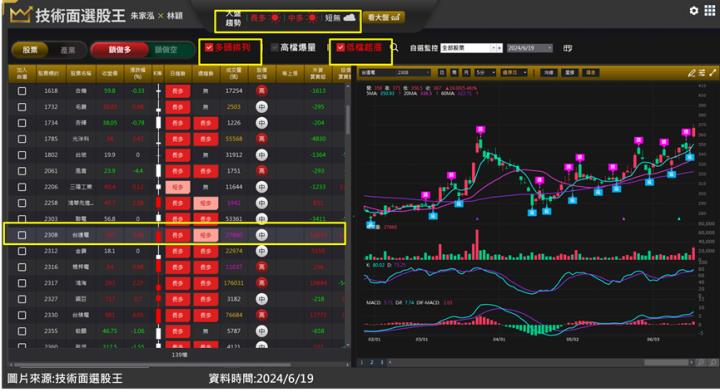The image size is (720, 392).
Task: Click stock name 三陽工業
Action: tap(81, 187)
